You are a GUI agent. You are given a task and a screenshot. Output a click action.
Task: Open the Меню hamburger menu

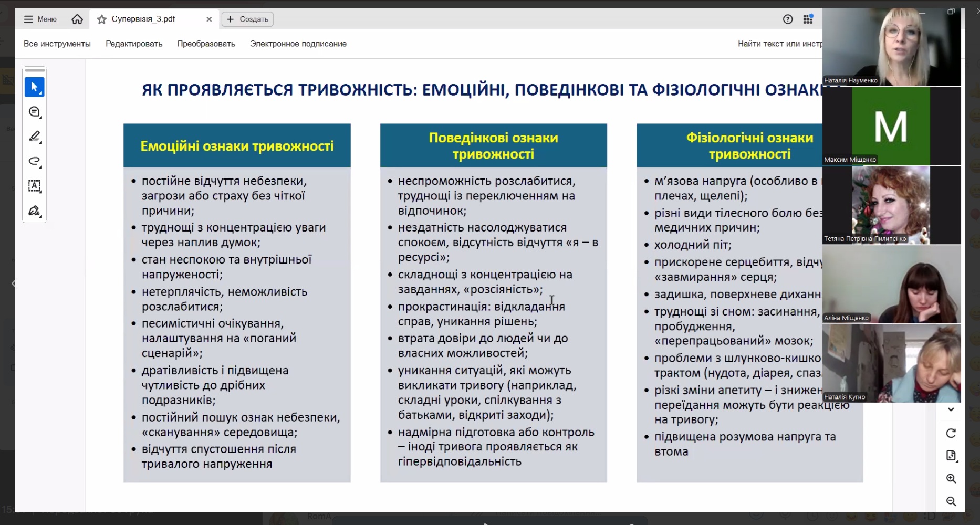pyautogui.click(x=40, y=19)
